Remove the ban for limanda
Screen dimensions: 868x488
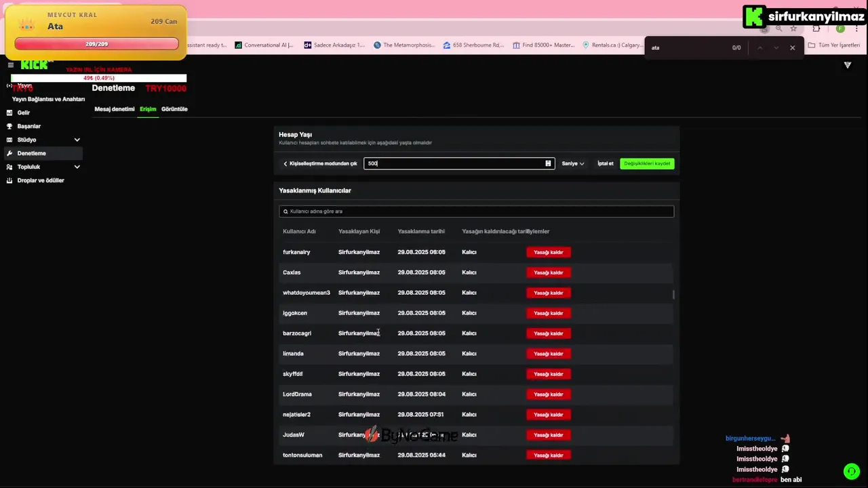pyautogui.click(x=549, y=354)
